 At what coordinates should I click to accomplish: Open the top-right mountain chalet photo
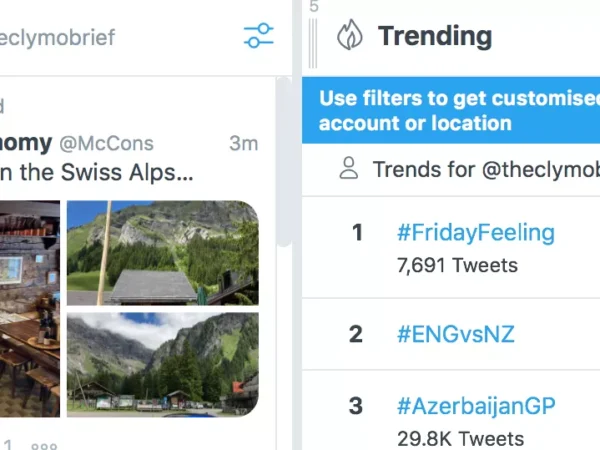tap(162, 252)
